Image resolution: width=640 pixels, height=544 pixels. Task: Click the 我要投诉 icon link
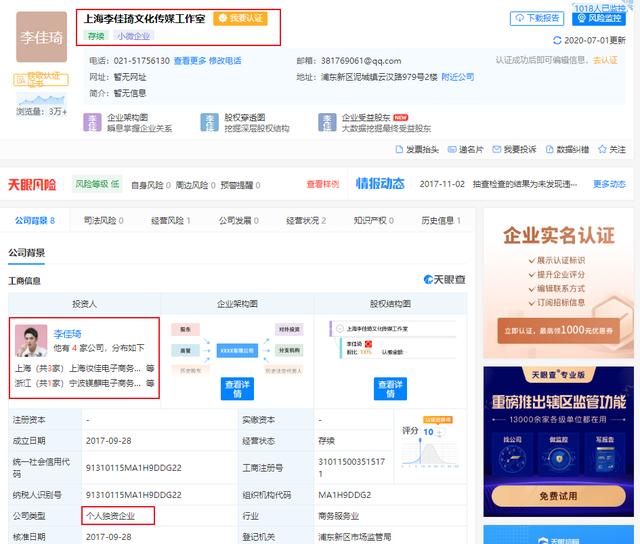point(514,149)
